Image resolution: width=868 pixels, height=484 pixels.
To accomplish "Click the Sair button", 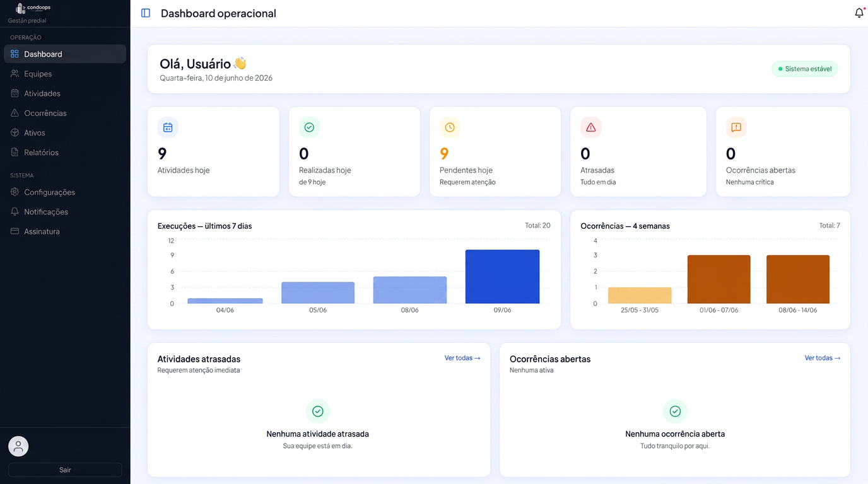I will coord(65,470).
